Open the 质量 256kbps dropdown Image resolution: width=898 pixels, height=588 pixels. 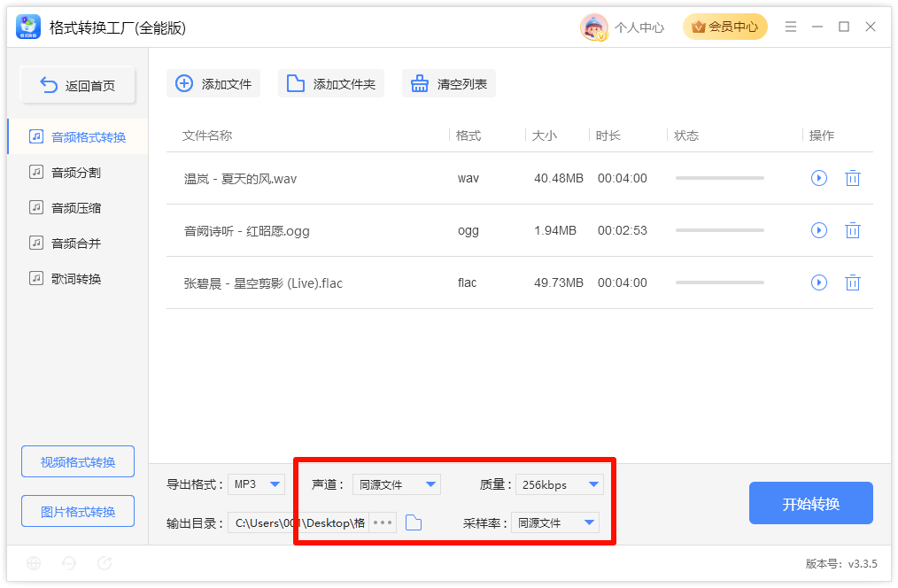[560, 484]
